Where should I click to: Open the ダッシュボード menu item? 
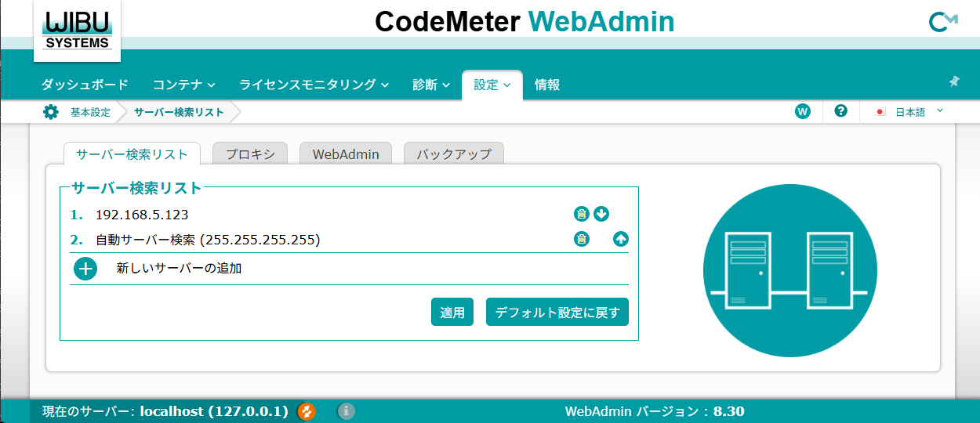(85, 85)
